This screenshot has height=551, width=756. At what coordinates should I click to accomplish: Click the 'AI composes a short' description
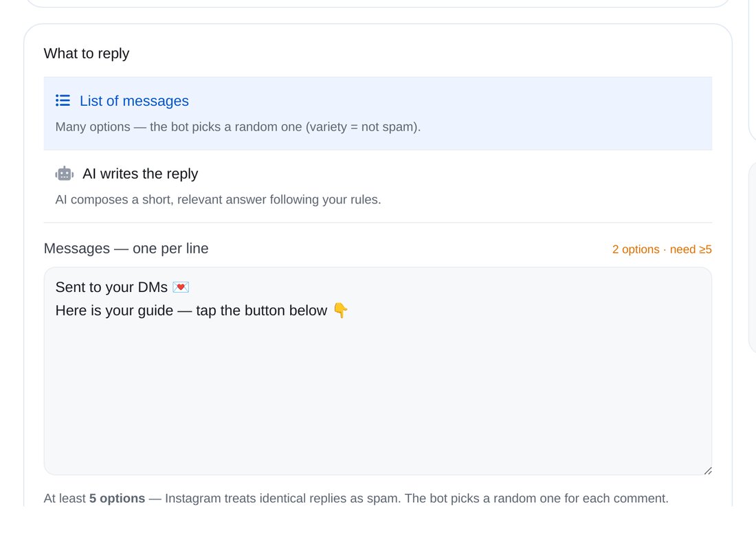pos(218,199)
